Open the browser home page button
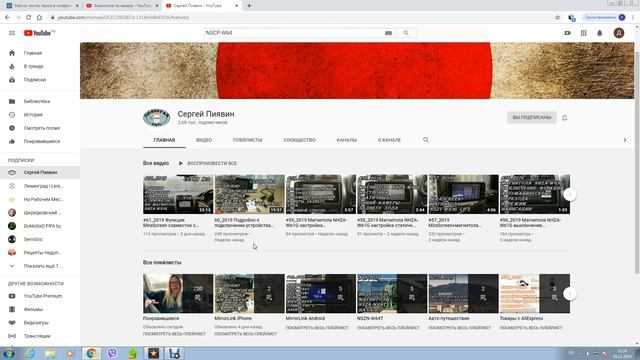The image size is (640, 360). [x=39, y=18]
